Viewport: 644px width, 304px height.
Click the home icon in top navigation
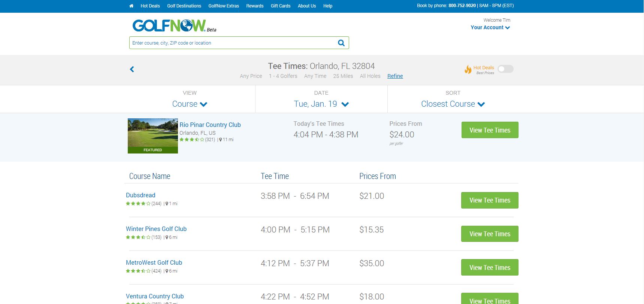pos(131,6)
